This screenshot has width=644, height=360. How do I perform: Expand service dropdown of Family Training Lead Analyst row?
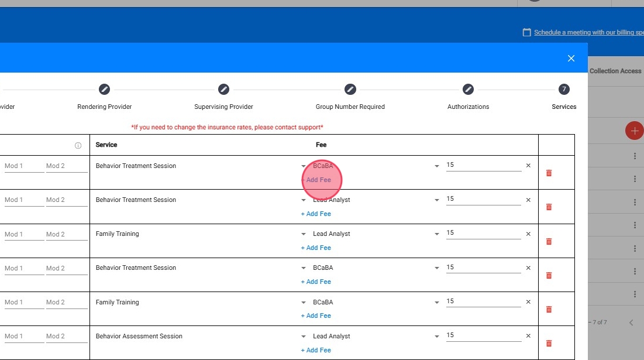click(304, 234)
